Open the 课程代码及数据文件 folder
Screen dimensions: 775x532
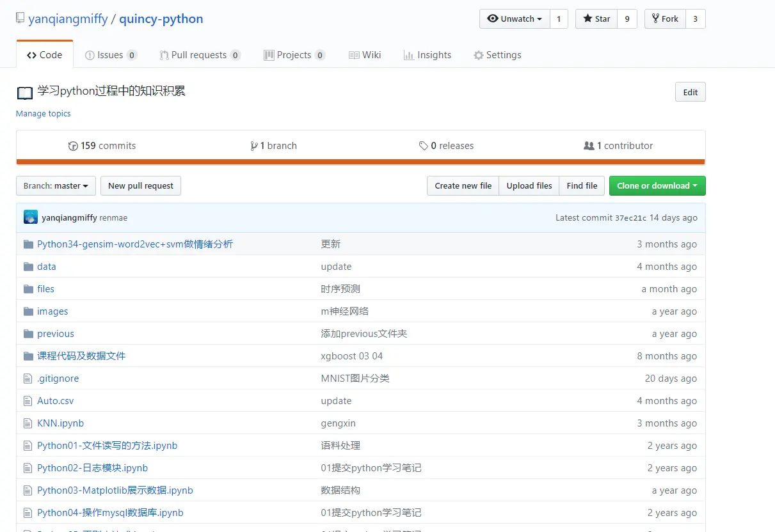tap(81, 356)
